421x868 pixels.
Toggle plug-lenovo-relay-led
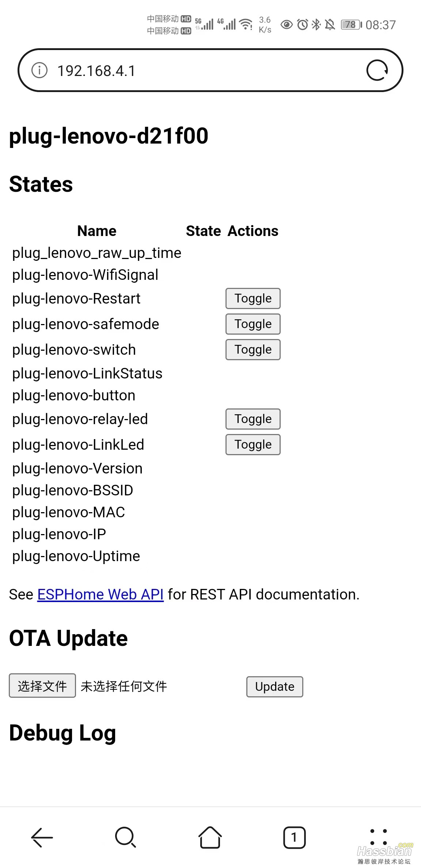point(253,419)
